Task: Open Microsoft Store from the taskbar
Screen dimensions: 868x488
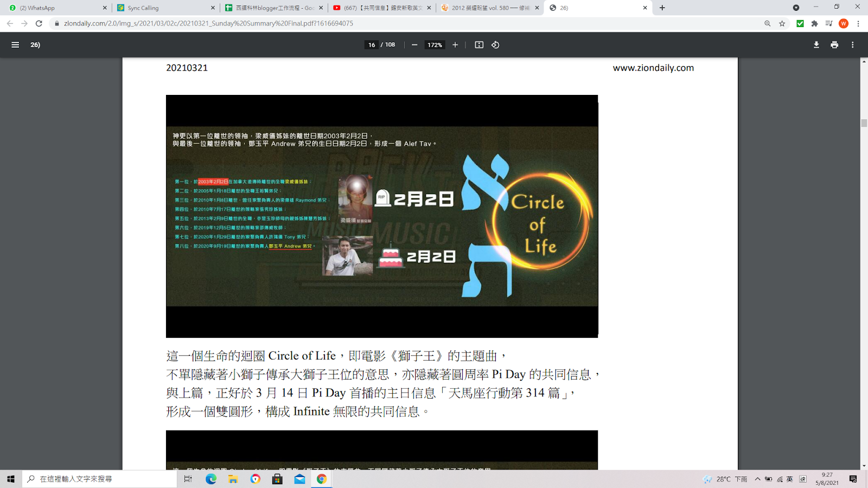Action: point(277,479)
